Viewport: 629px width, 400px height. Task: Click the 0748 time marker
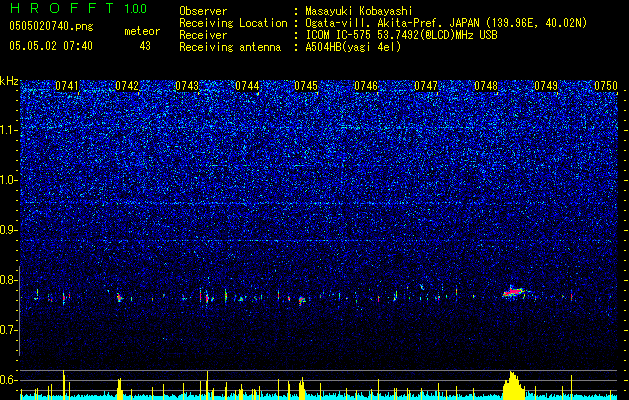pyautogui.click(x=486, y=86)
